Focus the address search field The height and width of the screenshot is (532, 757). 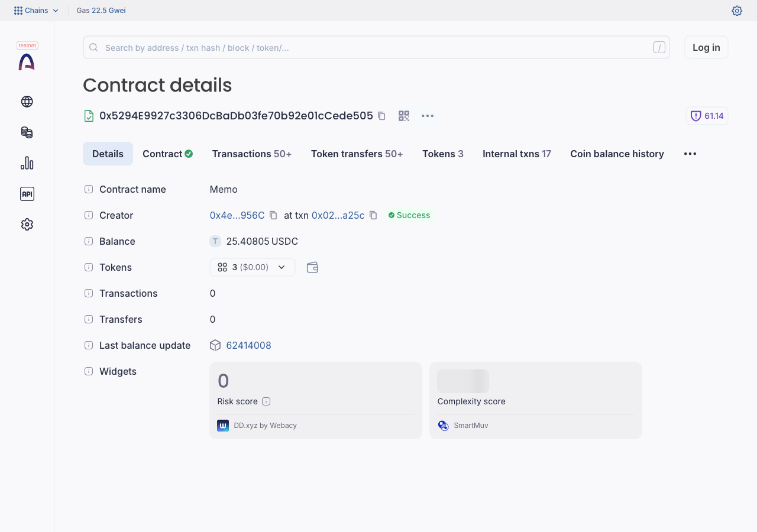coord(376,47)
